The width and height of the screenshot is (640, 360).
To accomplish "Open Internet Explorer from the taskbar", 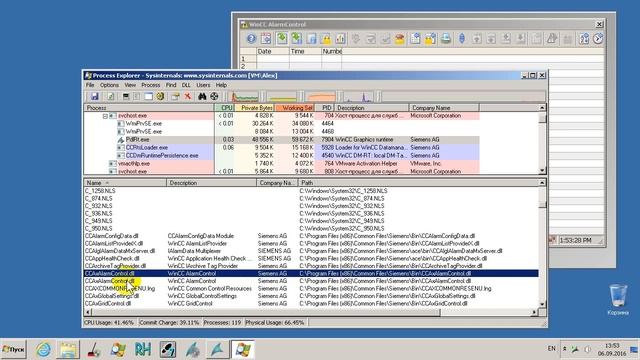I will point(43,349).
